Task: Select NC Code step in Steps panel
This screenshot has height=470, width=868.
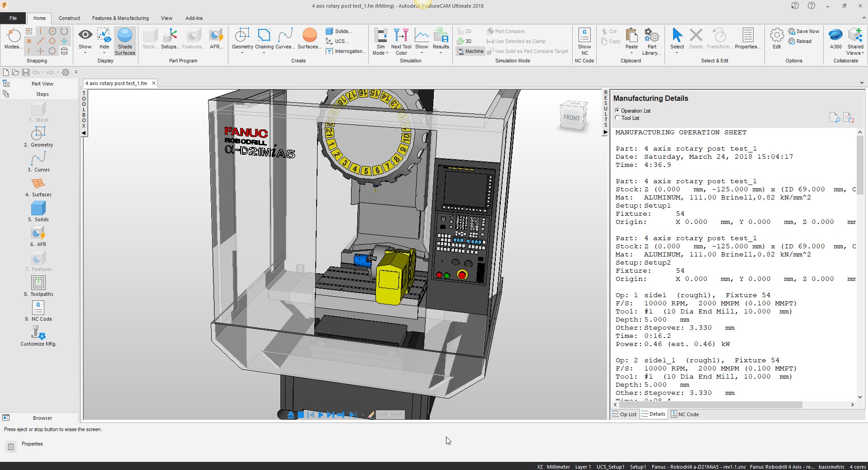Action: pyautogui.click(x=38, y=311)
